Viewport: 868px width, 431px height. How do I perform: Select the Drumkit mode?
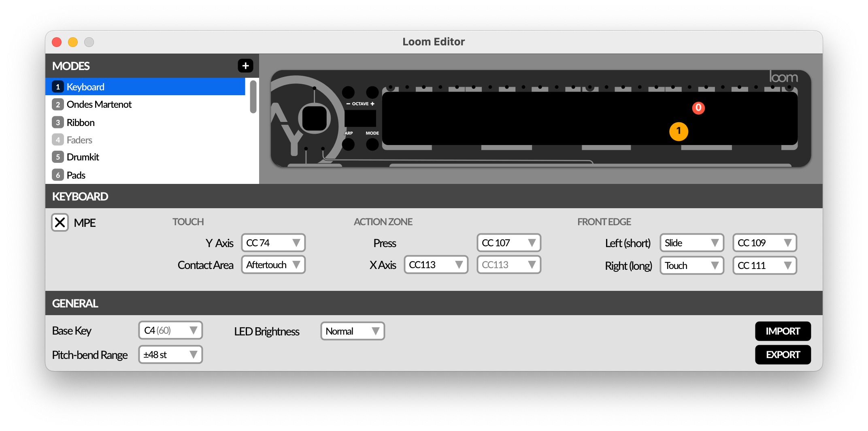pyautogui.click(x=83, y=157)
